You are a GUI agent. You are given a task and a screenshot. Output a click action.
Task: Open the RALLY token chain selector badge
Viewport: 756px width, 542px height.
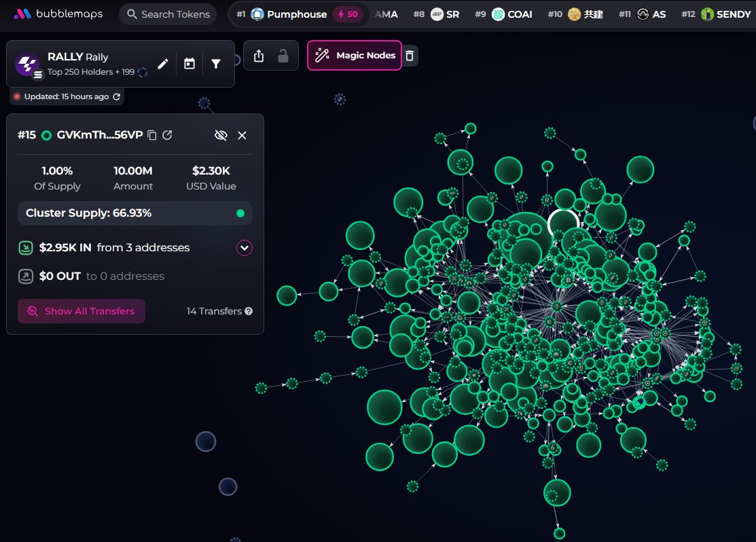(39, 75)
